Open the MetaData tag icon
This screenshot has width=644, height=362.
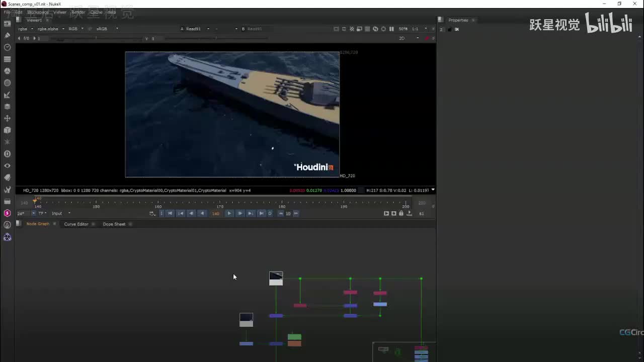[x=7, y=177]
